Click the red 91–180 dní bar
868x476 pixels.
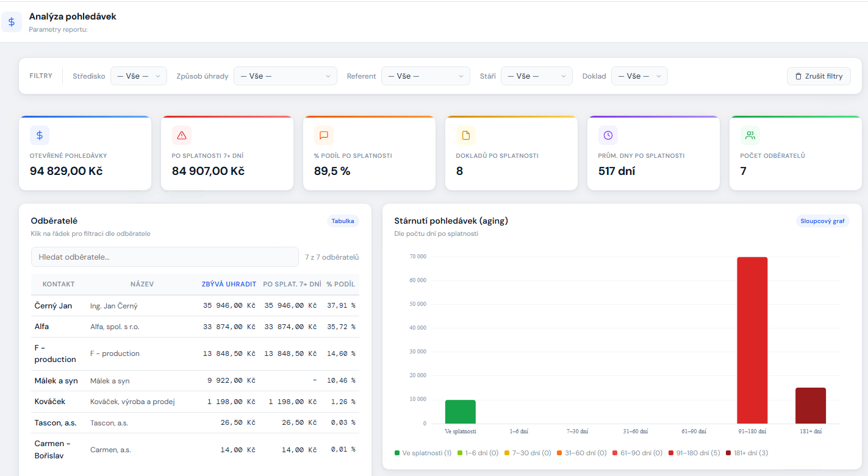click(x=752, y=340)
